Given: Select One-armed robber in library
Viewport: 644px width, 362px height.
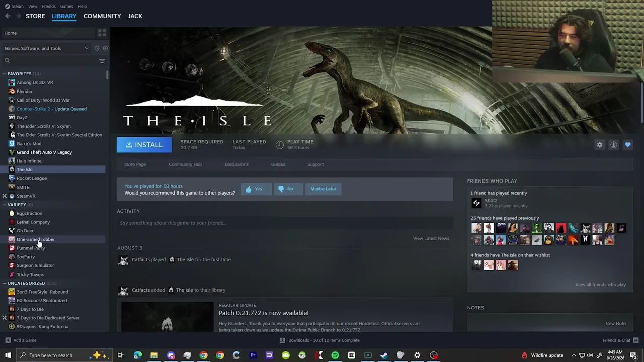Looking at the screenshot, I should click(x=36, y=239).
